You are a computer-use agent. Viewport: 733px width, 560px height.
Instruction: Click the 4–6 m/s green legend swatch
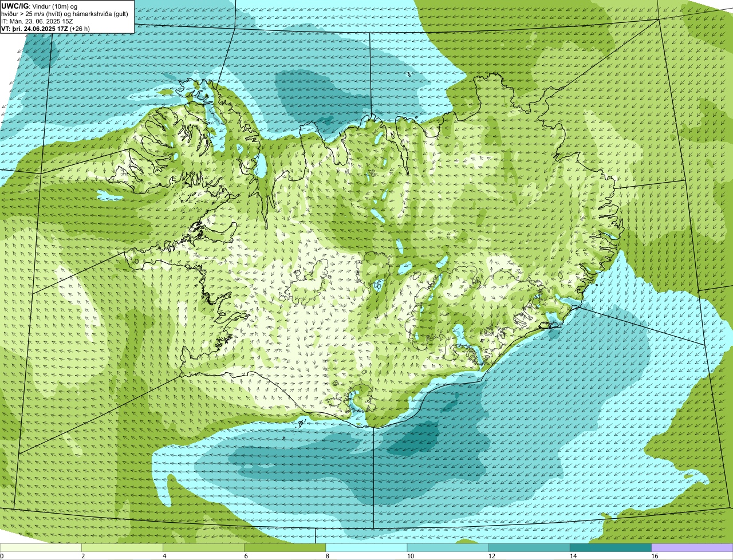[x=204, y=548]
